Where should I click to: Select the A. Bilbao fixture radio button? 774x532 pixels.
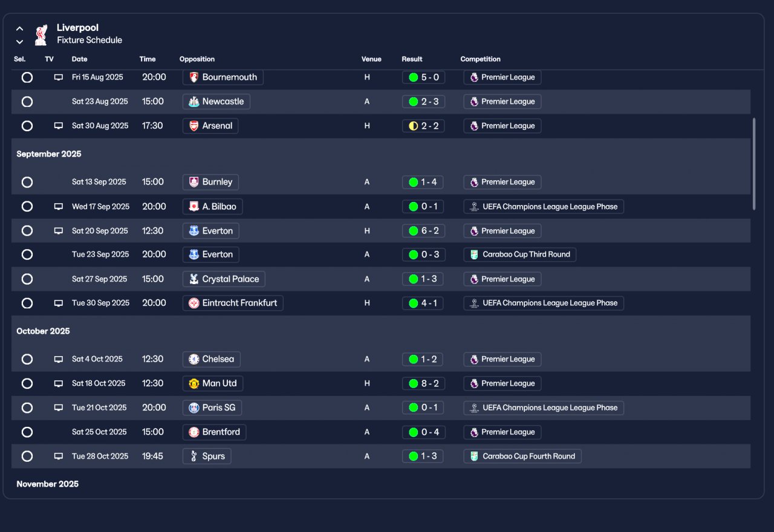27,206
